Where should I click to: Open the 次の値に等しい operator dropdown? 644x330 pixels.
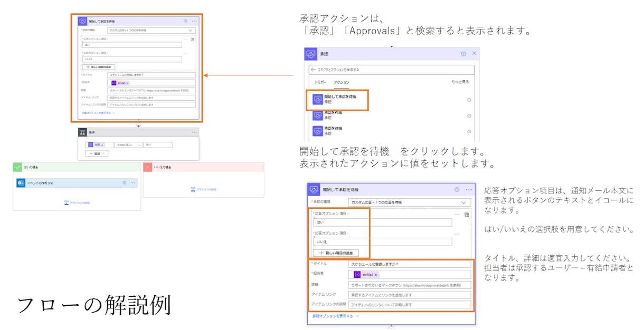tap(129, 144)
